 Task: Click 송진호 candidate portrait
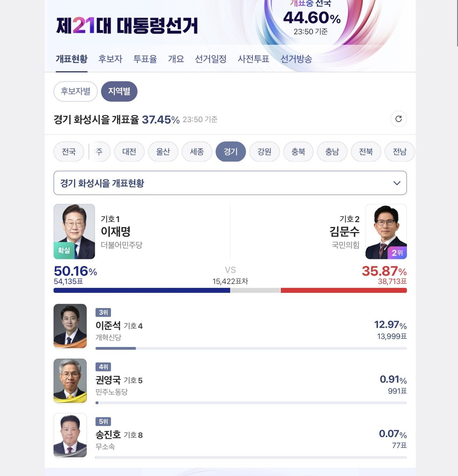tap(70, 435)
